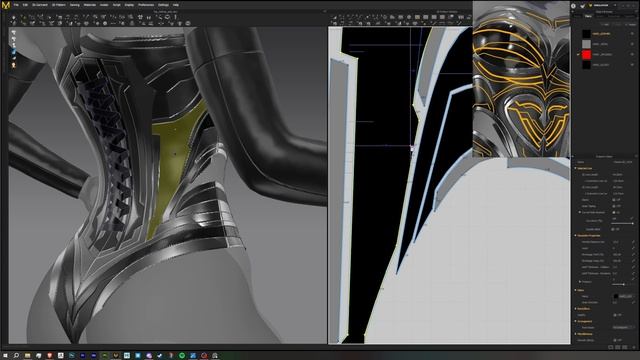Viewport: 640px width, 360px height.
Task: Click the info circle icon in top-right panel
Action: point(573,6)
